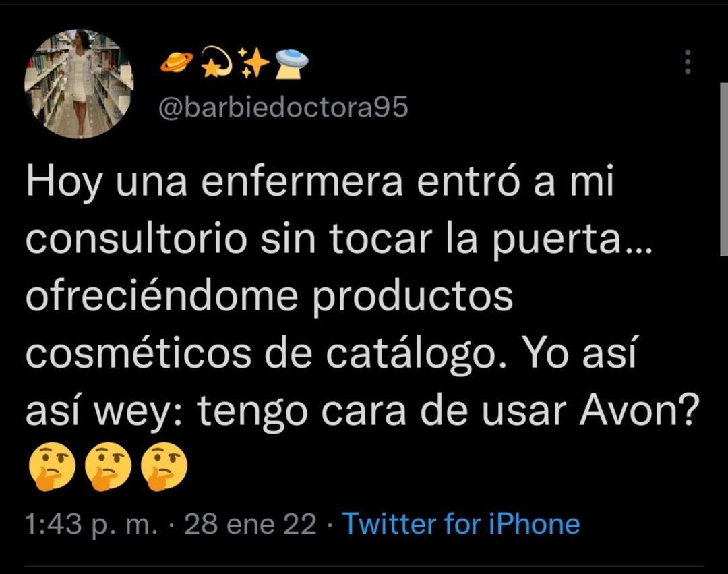Click the flying saucer emoji in display name
The image size is (728, 574).
click(x=292, y=63)
